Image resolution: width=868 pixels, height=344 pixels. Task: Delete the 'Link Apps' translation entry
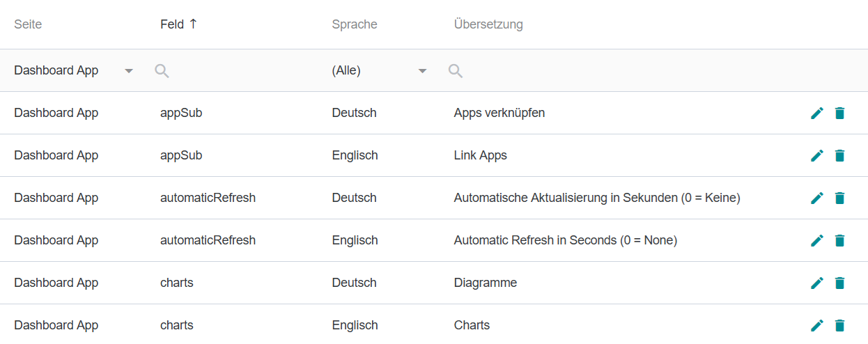839,155
